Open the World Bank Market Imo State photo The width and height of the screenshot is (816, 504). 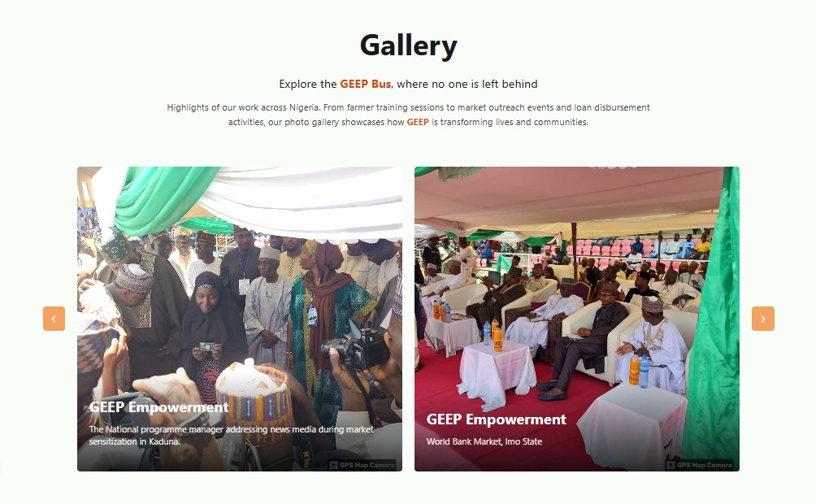point(577,319)
